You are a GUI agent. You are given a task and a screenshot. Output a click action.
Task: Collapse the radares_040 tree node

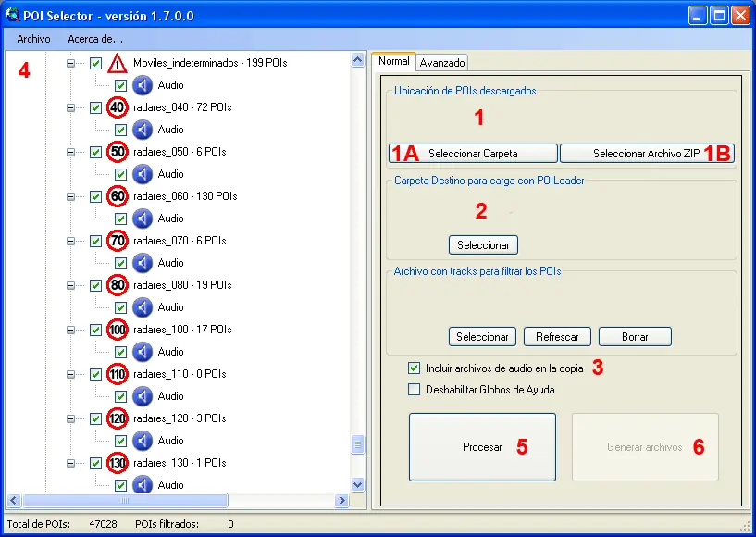(71, 107)
